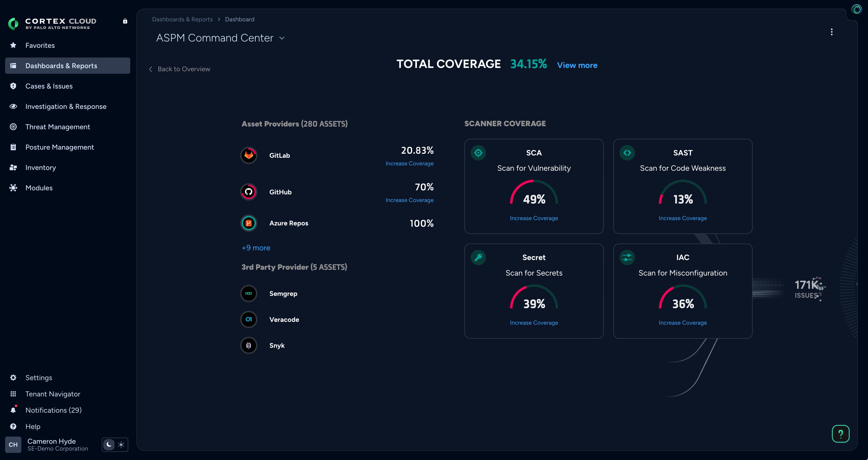Click the Secret scanner key icon
This screenshot has height=460, width=868.
(478, 257)
